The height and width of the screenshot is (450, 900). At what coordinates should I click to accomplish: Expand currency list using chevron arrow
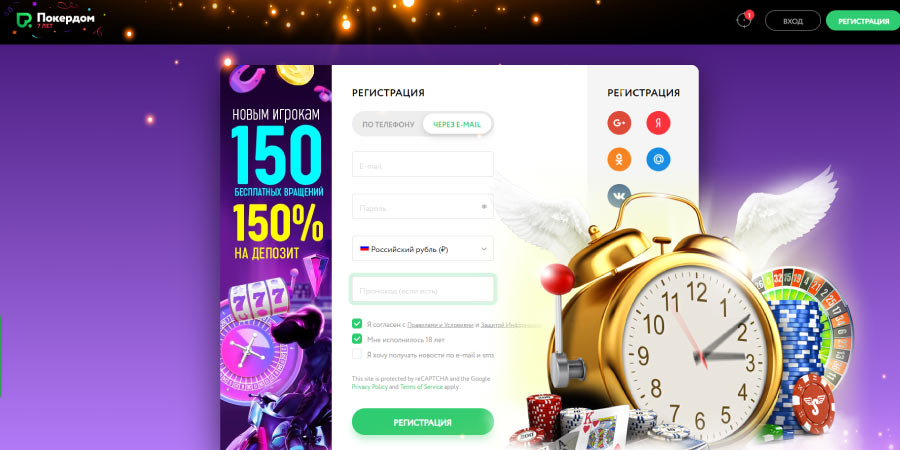coord(483,249)
